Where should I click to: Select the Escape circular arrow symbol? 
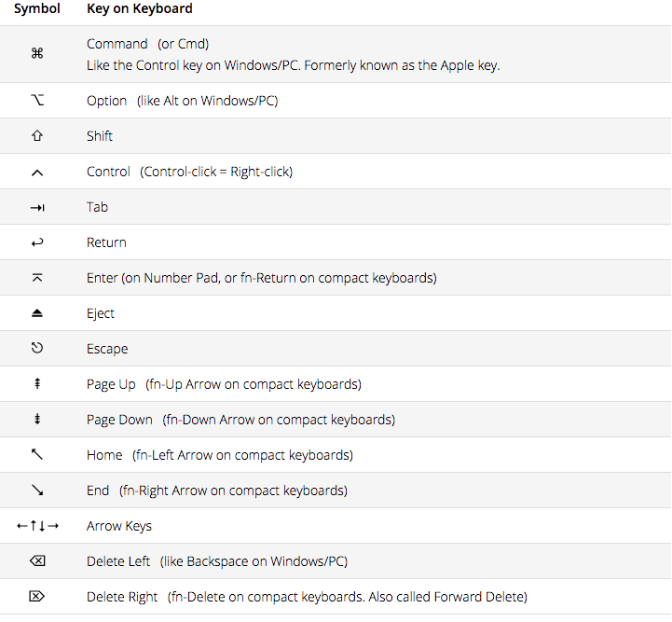tap(37, 348)
